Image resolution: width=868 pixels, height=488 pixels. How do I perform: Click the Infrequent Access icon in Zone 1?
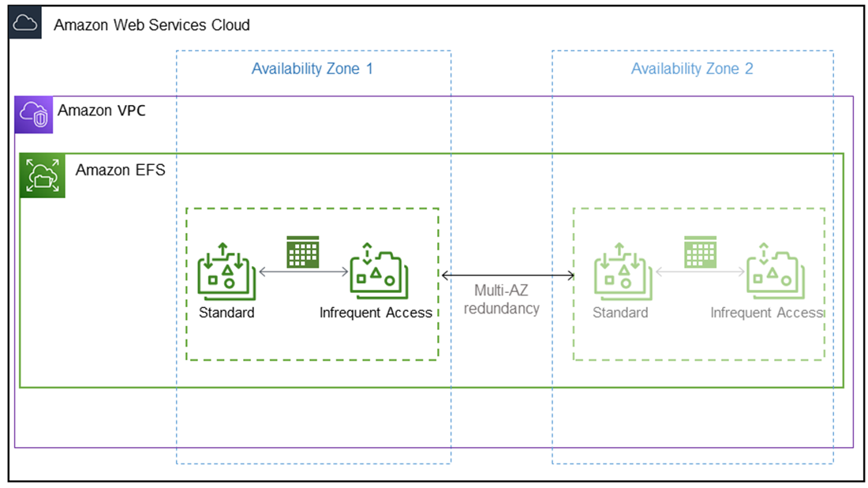pyautogui.click(x=380, y=271)
